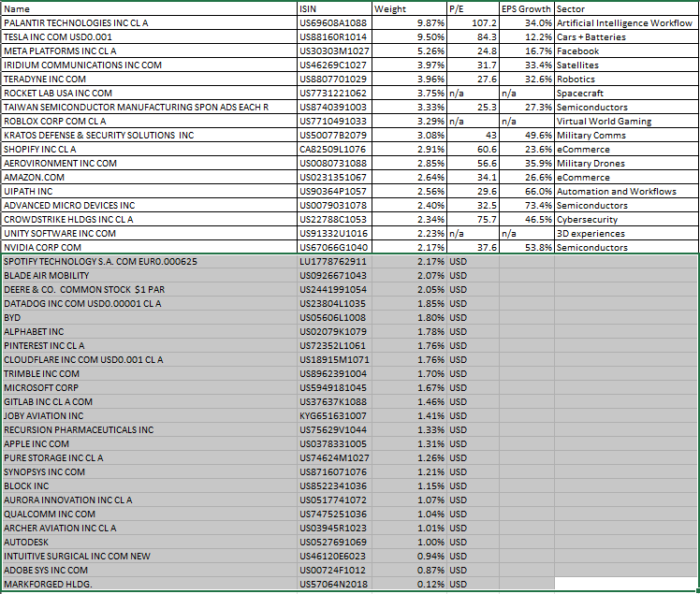Viewport: 700px width, 594px height.
Task: Click ISIN KYG651631007 for Joby Aviation
Action: pyautogui.click(x=334, y=416)
